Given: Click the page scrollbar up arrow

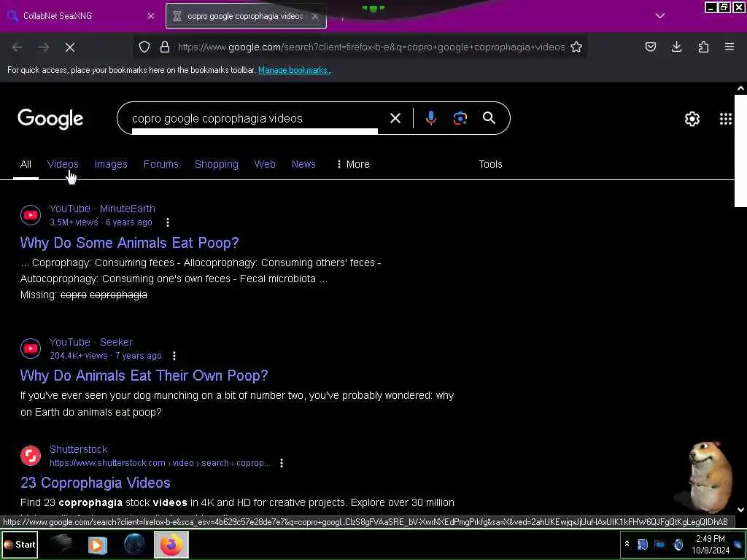Looking at the screenshot, I should point(740,88).
